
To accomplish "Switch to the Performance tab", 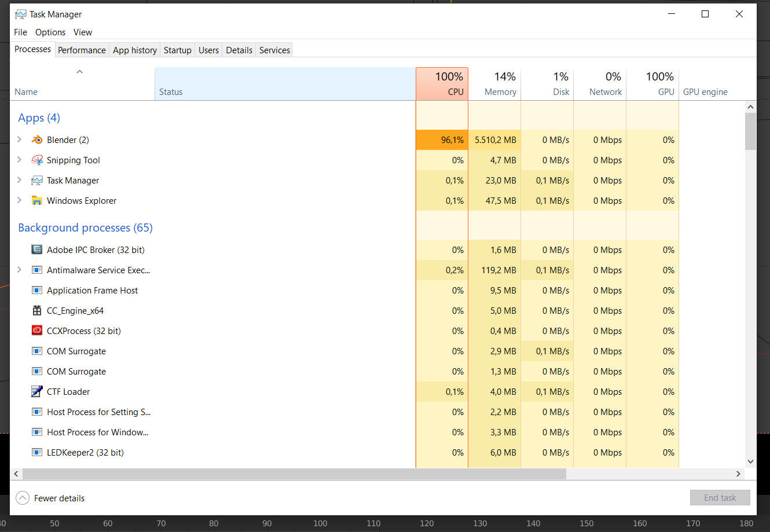I will [82, 50].
